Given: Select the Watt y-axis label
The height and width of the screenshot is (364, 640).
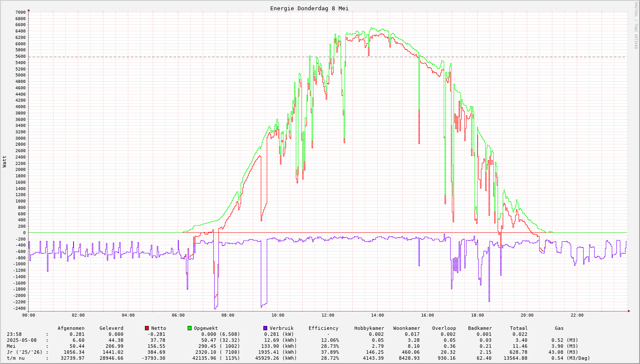Looking at the screenshot, I should coord(5,161).
